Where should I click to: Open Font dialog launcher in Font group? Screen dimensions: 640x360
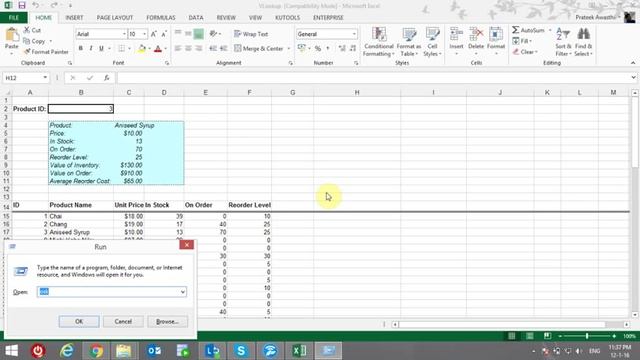(167, 63)
